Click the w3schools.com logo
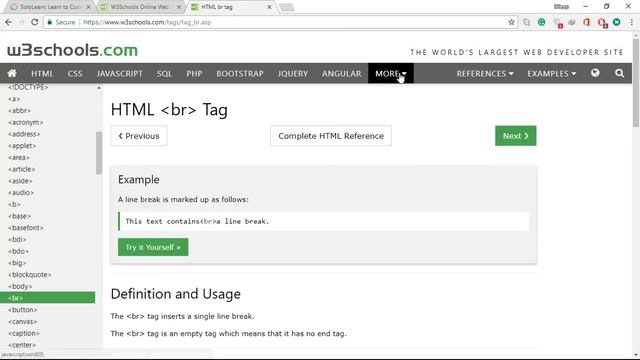Screen dimensions: 640x360 (x=72, y=50)
